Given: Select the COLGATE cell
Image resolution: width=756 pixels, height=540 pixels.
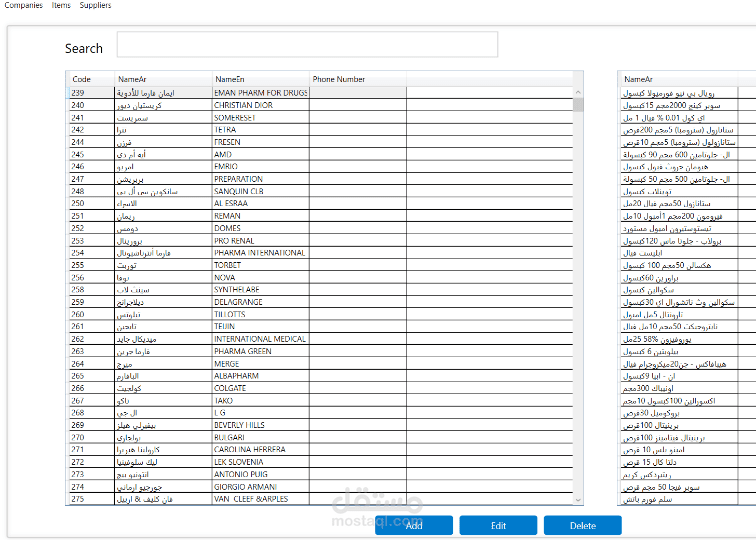Looking at the screenshot, I should point(261,388).
